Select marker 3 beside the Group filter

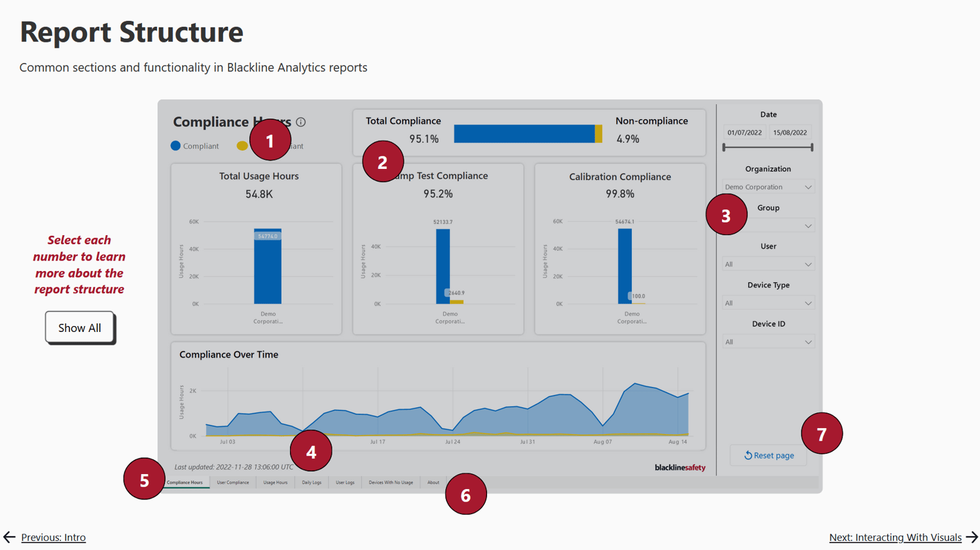tap(727, 214)
